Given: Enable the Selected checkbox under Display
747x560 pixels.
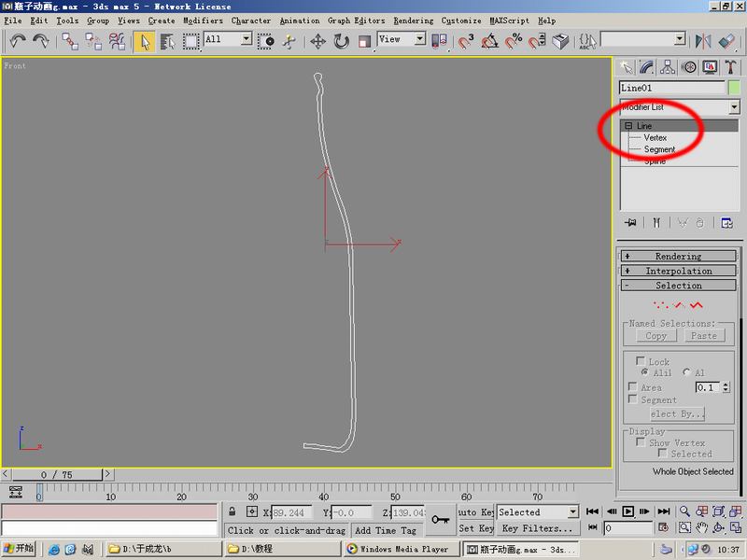Looking at the screenshot, I should coord(662,453).
